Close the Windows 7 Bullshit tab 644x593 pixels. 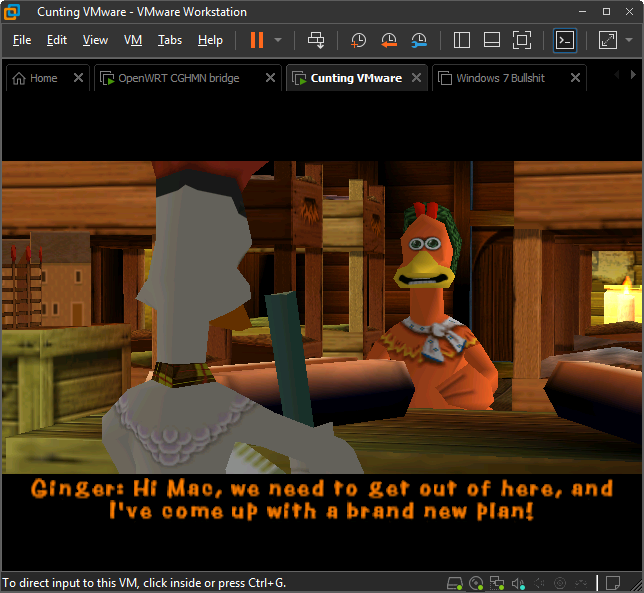pyautogui.click(x=575, y=78)
